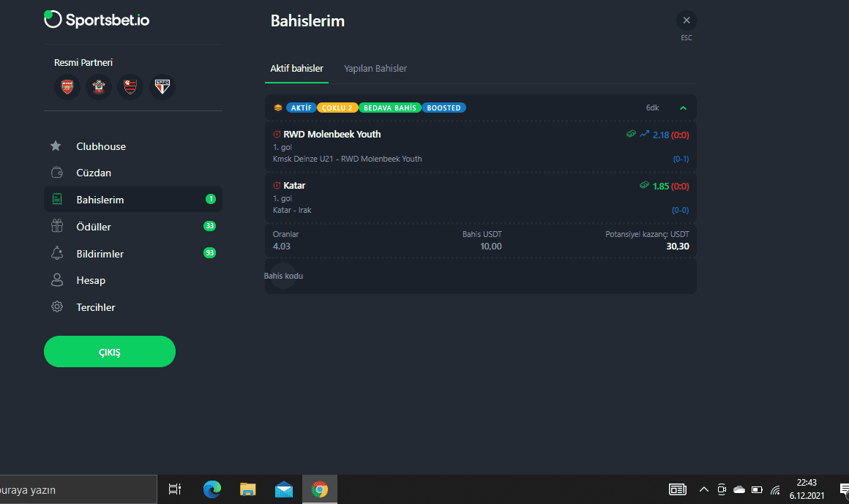The image size is (849, 504).
Task: Click the boosted trend arrow icon
Action: pyautogui.click(x=644, y=134)
